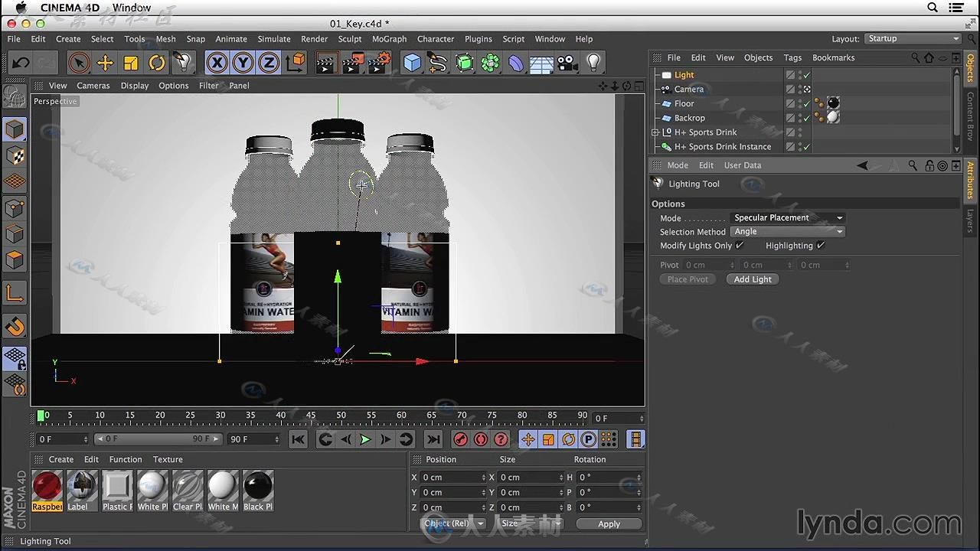The width and height of the screenshot is (980, 551).
Task: Open Object Manager Tags menu
Action: [x=792, y=57]
